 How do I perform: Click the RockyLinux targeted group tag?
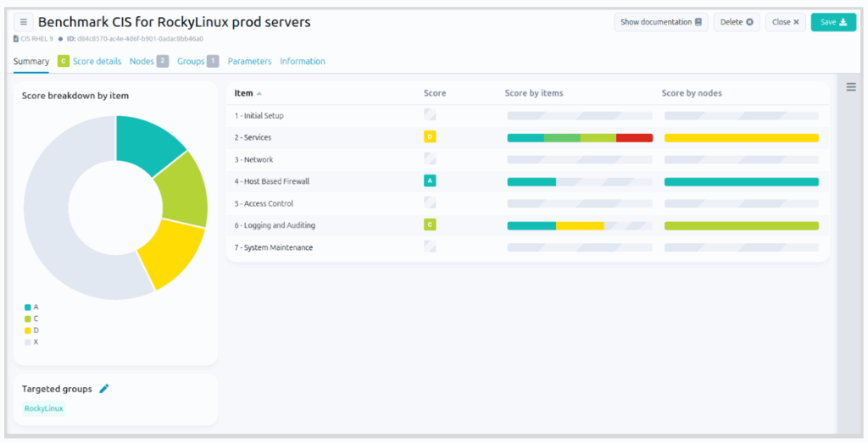pyautogui.click(x=44, y=408)
